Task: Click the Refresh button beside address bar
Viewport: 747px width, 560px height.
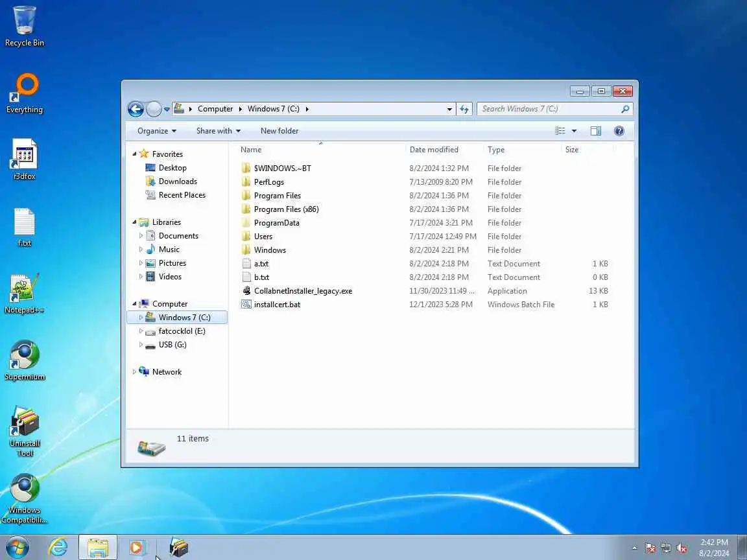Action: (x=464, y=109)
